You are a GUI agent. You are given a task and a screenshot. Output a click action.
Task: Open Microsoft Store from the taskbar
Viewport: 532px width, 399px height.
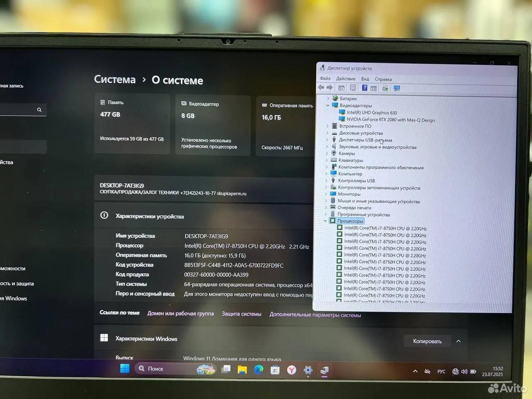tap(275, 370)
